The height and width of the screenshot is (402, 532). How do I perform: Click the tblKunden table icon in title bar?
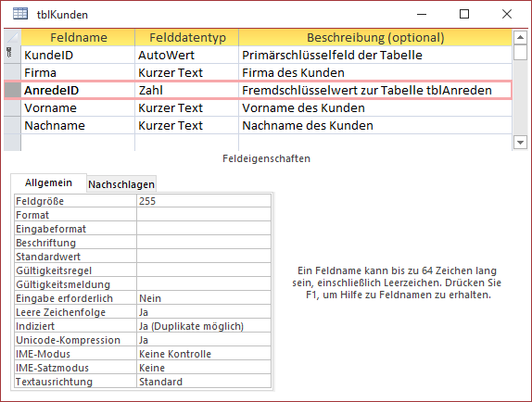pyautogui.click(x=20, y=14)
